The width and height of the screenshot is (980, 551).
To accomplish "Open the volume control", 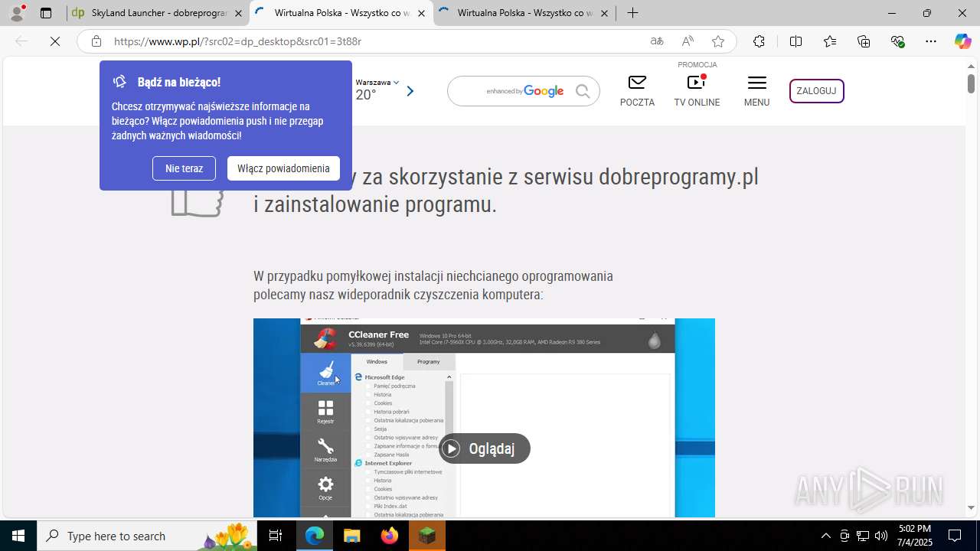I will 880,536.
